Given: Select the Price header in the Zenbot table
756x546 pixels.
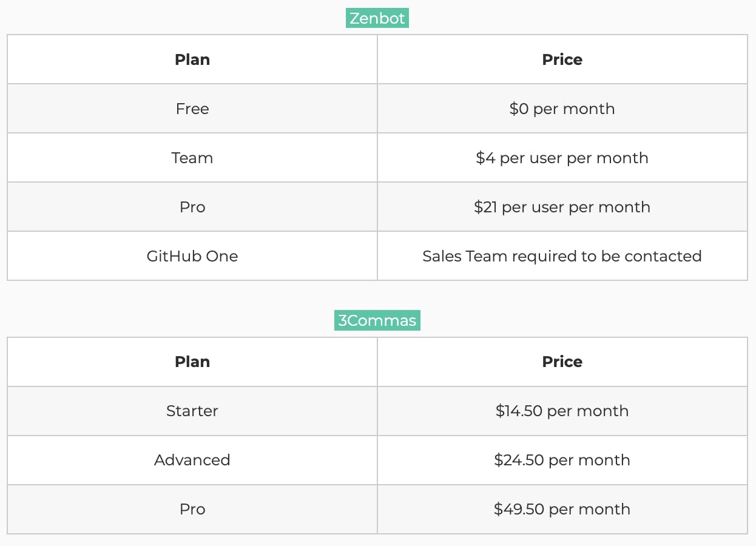Looking at the screenshot, I should pos(562,59).
